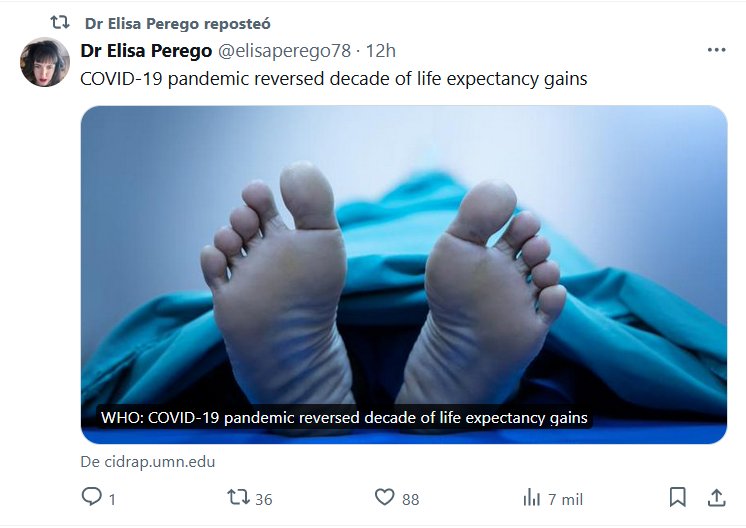Image resolution: width=746 pixels, height=528 pixels.
Task: Visit the 'De cidrap.umn.edu' source link
Action: 148,462
